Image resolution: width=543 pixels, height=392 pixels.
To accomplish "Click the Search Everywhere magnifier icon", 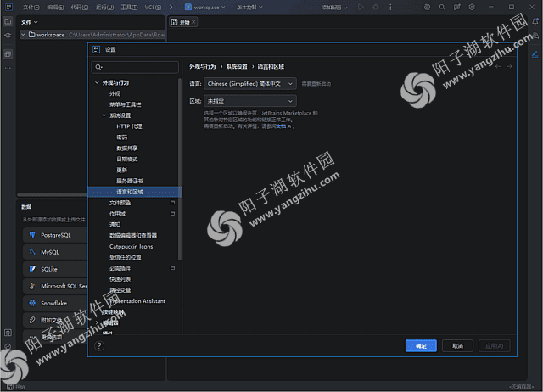I will pyautogui.click(x=442, y=7).
